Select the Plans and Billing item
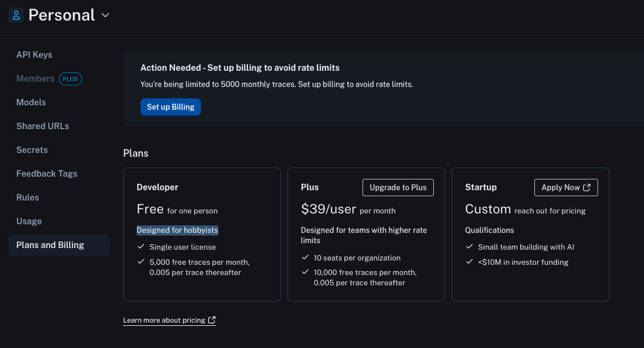644x348 pixels. 50,245
